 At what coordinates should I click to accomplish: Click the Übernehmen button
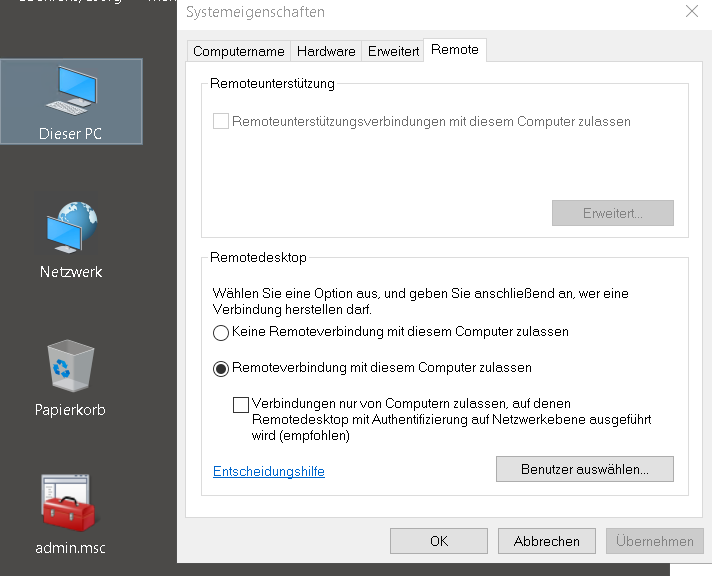(x=655, y=541)
